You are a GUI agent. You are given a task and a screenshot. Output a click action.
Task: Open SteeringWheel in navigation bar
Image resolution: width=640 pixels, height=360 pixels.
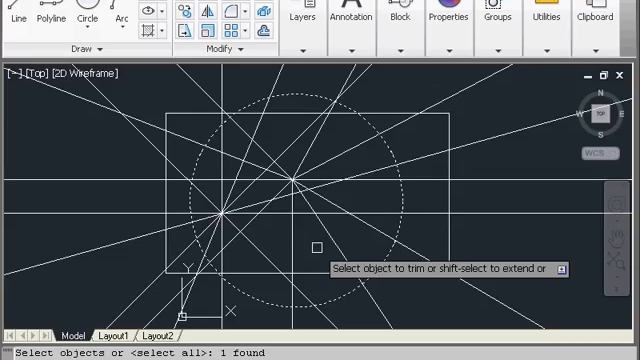pyautogui.click(x=617, y=204)
